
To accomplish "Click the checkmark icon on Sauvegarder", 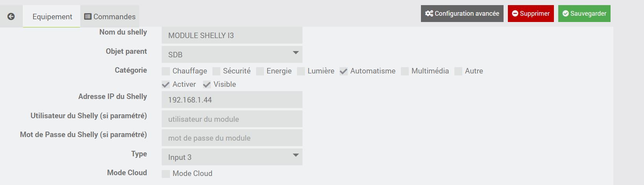I will click(x=565, y=13).
